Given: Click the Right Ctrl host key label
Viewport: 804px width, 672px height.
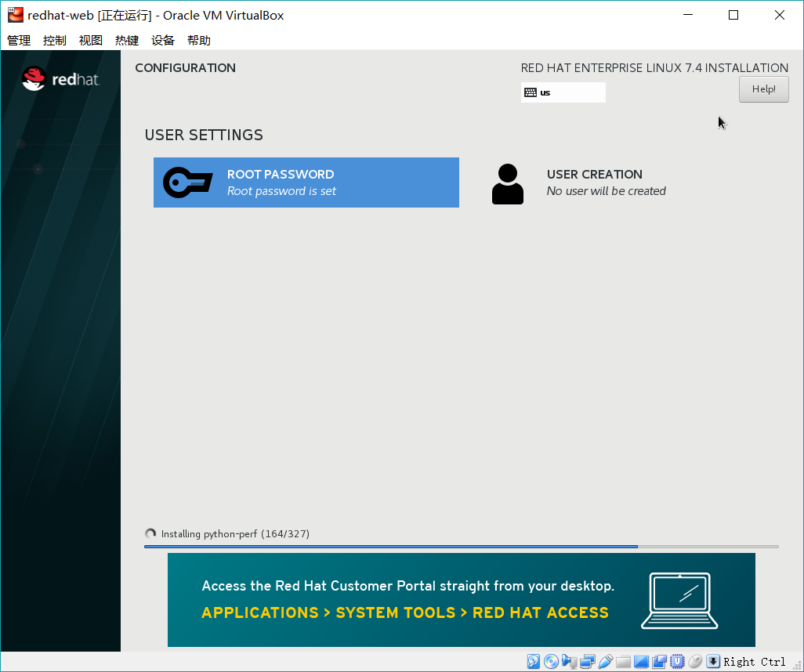Looking at the screenshot, I should 755,661.
